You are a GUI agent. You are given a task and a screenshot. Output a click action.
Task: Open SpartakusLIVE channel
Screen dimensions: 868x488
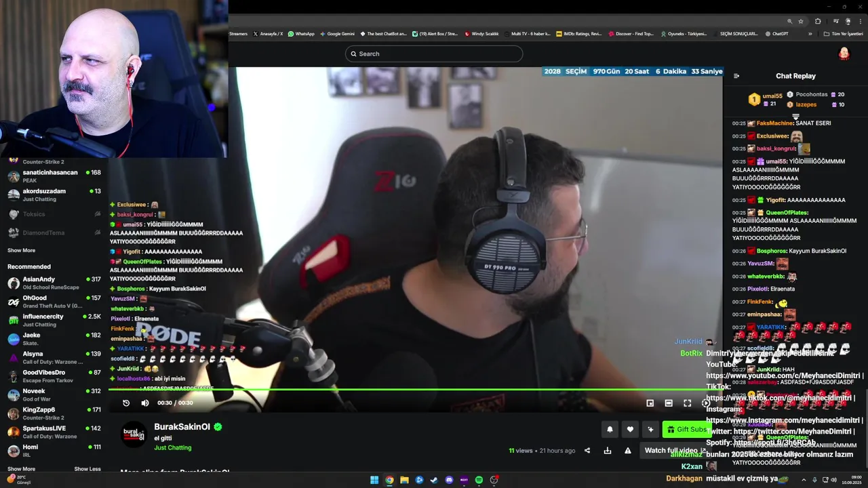[x=54, y=432]
